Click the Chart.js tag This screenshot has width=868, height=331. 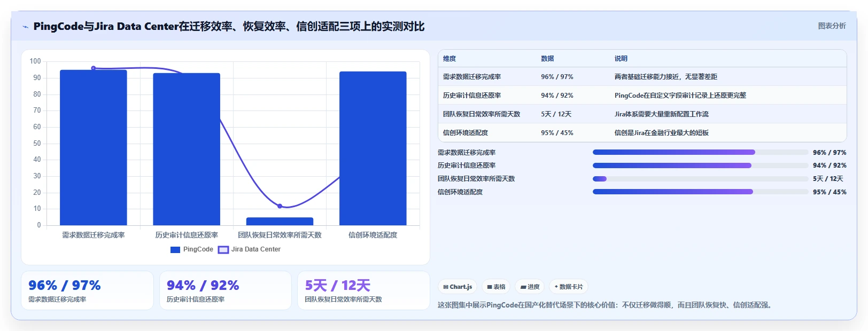[458, 287]
